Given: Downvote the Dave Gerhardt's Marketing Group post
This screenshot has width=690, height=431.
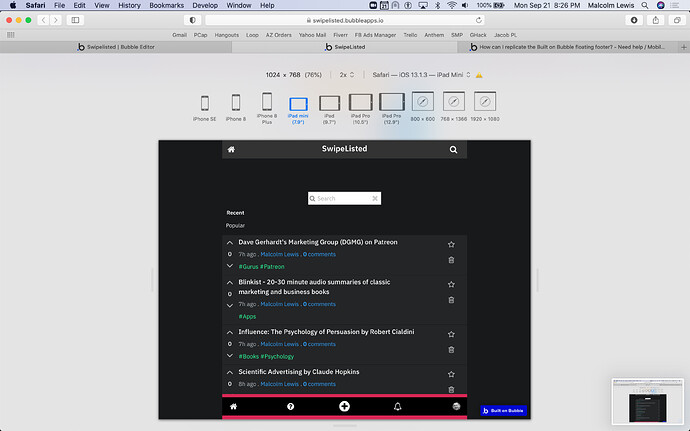Looking at the screenshot, I should click(230, 266).
